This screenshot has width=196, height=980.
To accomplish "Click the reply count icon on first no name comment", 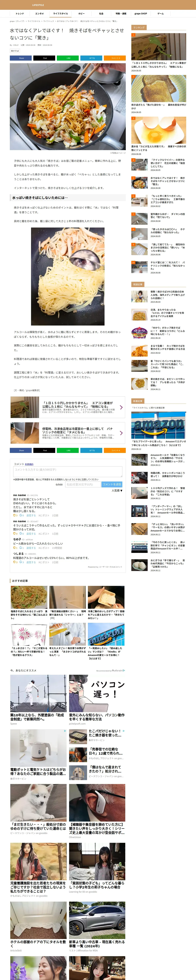I will click(x=21, y=515).
